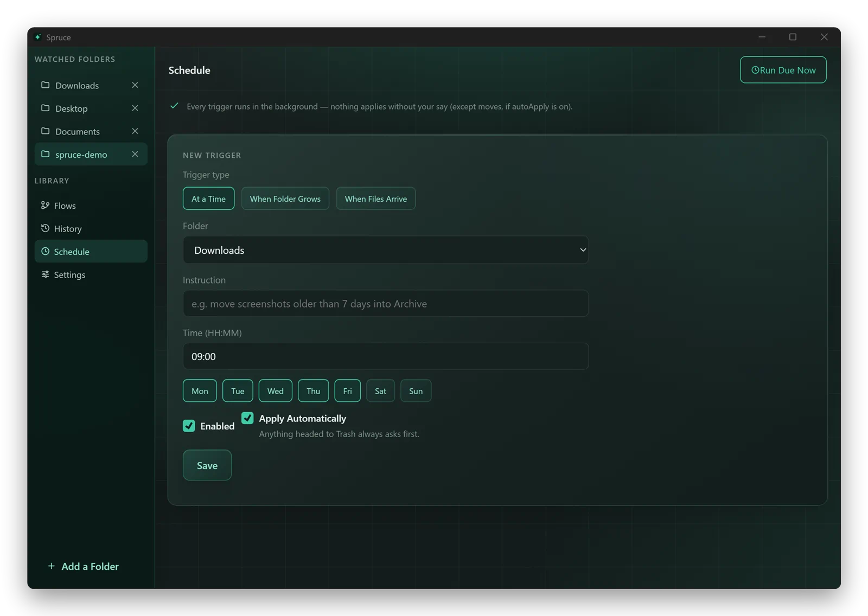Click the folder icon beside Documents
This screenshot has height=616, width=868.
point(45,131)
